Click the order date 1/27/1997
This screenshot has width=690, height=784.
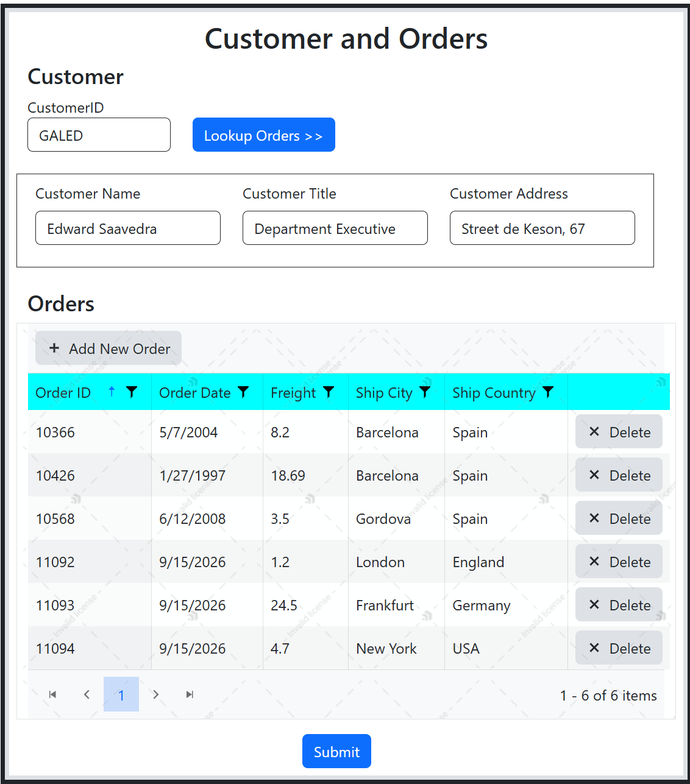click(193, 476)
